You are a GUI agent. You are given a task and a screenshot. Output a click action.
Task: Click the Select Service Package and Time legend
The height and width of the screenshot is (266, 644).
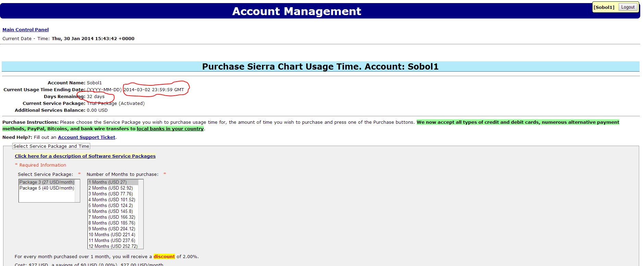(51, 146)
